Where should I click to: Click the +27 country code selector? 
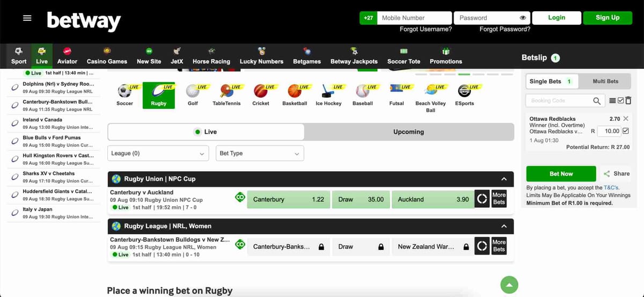(368, 18)
